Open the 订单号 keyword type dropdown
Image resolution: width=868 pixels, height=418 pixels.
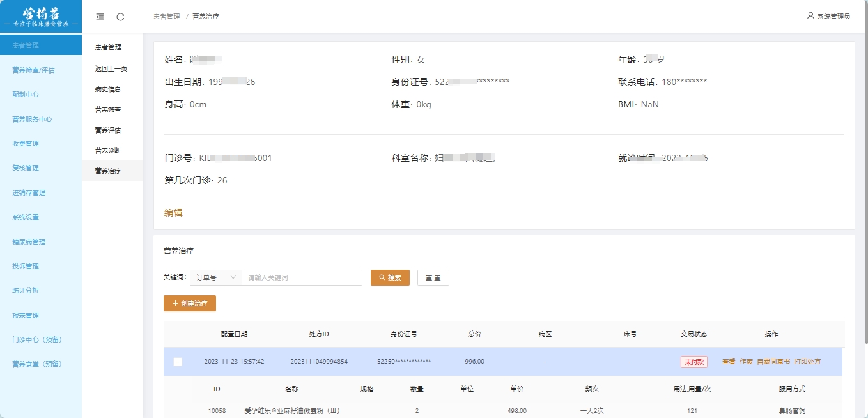click(215, 277)
